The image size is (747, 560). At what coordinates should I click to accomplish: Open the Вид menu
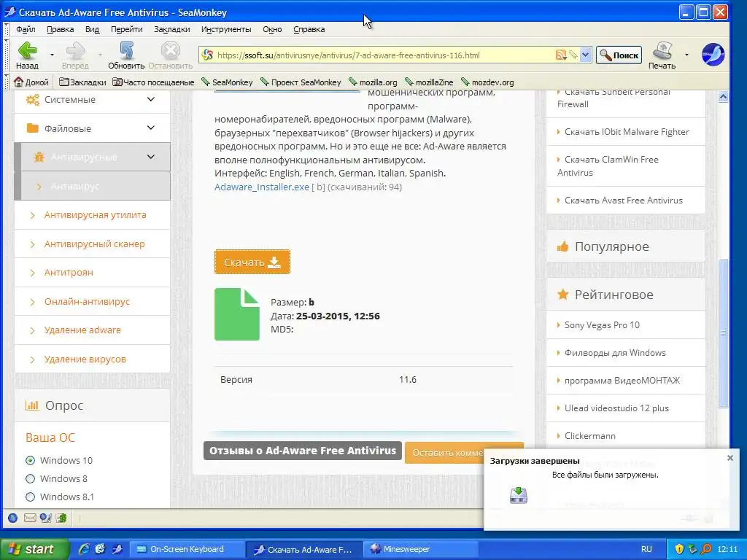coord(92,29)
